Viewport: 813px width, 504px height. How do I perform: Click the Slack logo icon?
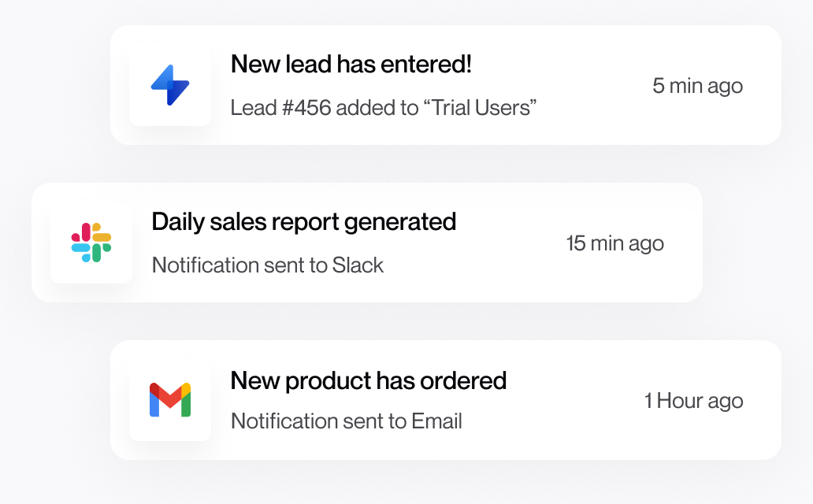point(91,243)
